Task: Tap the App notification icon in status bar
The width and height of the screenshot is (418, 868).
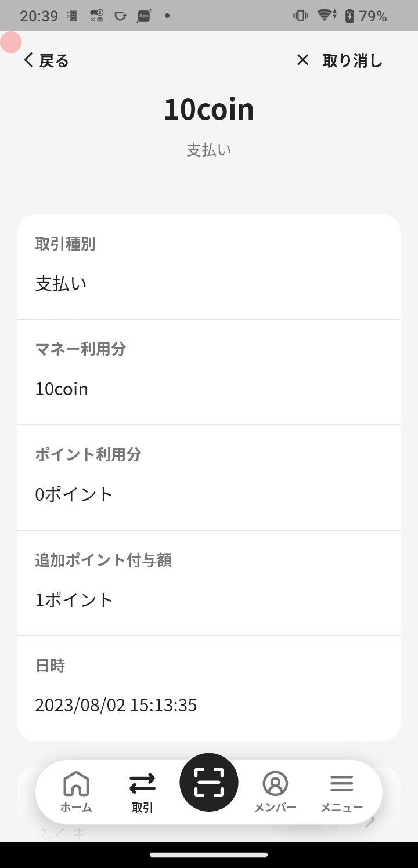Action: [x=144, y=16]
